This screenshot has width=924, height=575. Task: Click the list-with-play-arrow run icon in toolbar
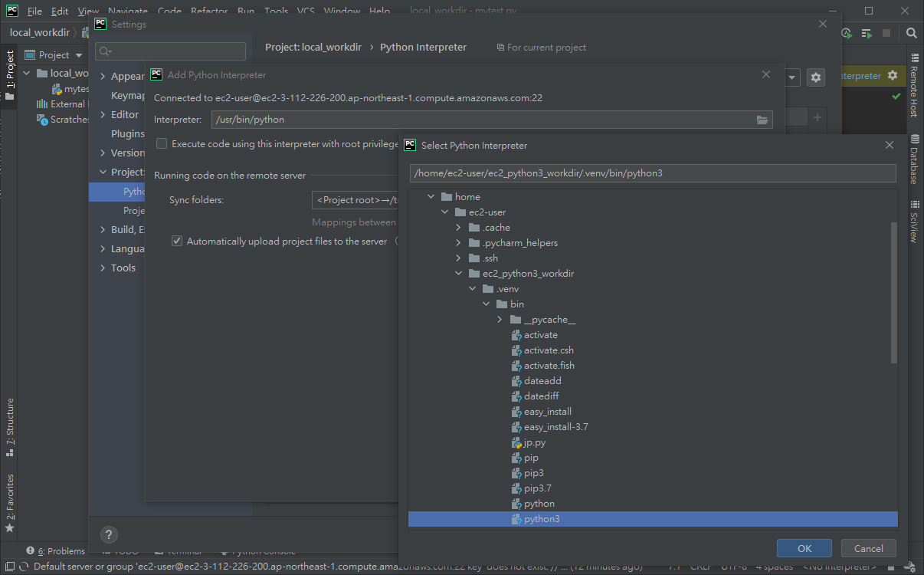pyautogui.click(x=867, y=33)
